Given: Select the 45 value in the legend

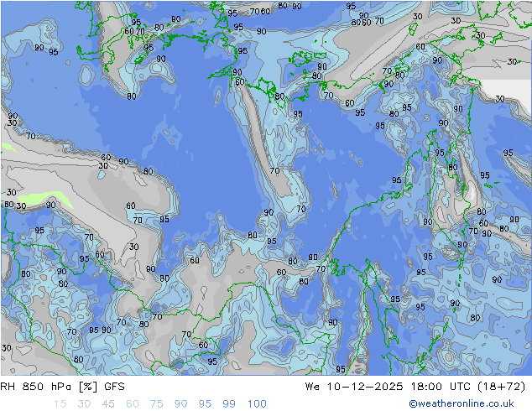Looking at the screenshot, I should pyautogui.click(x=108, y=404).
